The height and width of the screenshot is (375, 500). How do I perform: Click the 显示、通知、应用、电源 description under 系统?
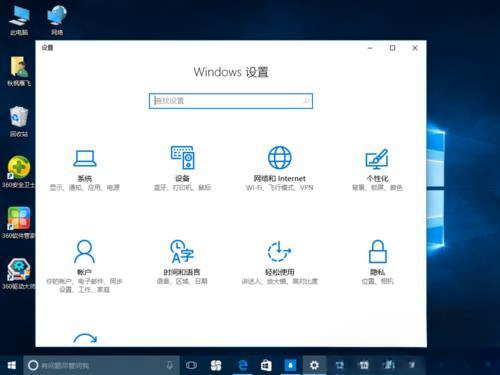click(x=85, y=188)
